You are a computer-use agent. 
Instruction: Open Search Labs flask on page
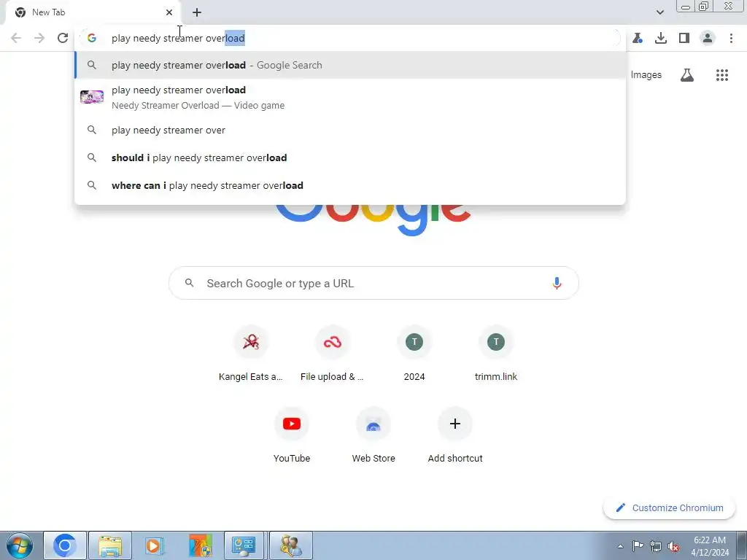(x=687, y=75)
